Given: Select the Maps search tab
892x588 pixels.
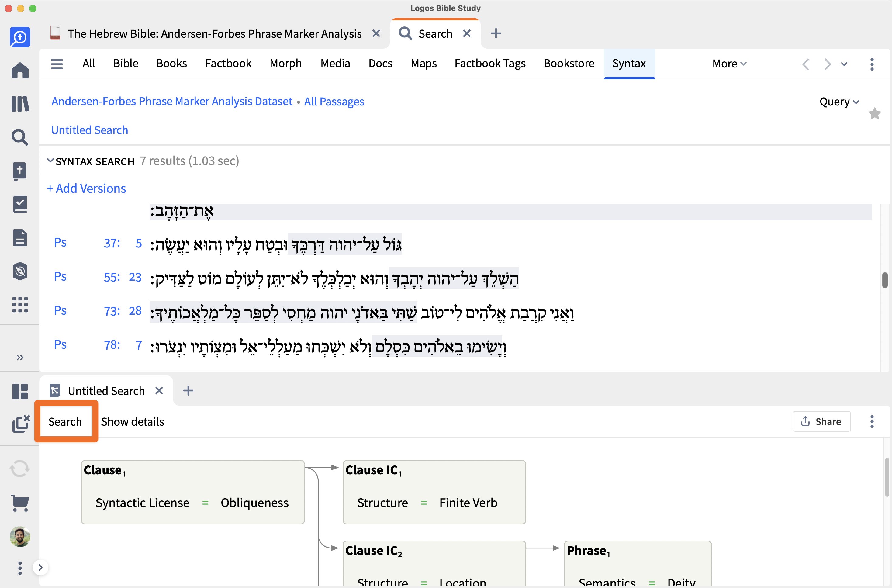Looking at the screenshot, I should coord(424,63).
